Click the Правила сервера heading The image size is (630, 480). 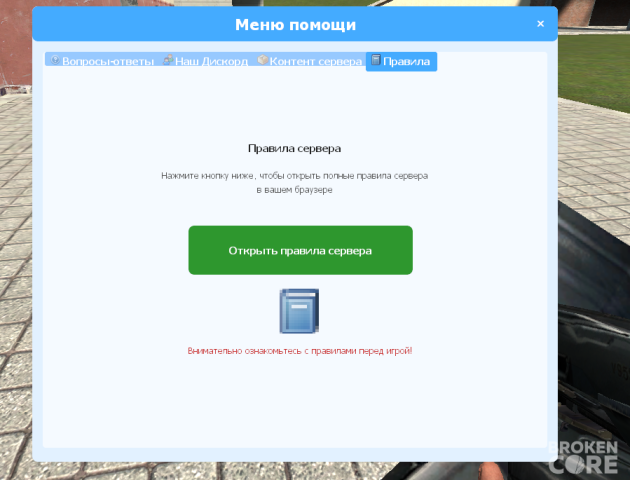pos(294,148)
